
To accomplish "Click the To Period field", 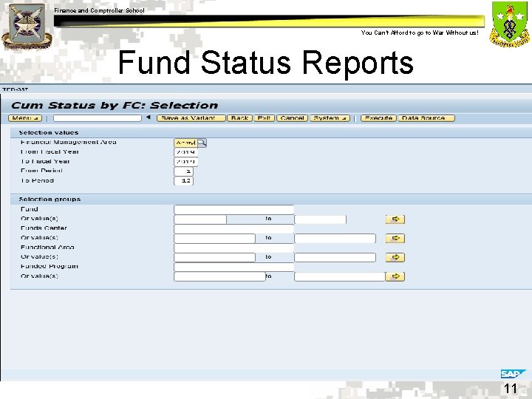I will point(183,181).
